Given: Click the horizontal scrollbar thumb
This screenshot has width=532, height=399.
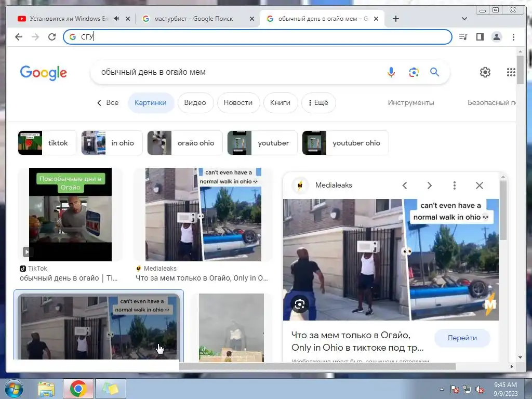Looking at the screenshot, I should 317,366.
